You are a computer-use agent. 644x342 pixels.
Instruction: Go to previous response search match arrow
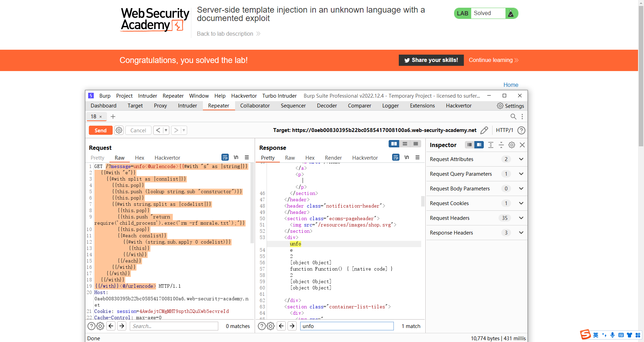(282, 326)
